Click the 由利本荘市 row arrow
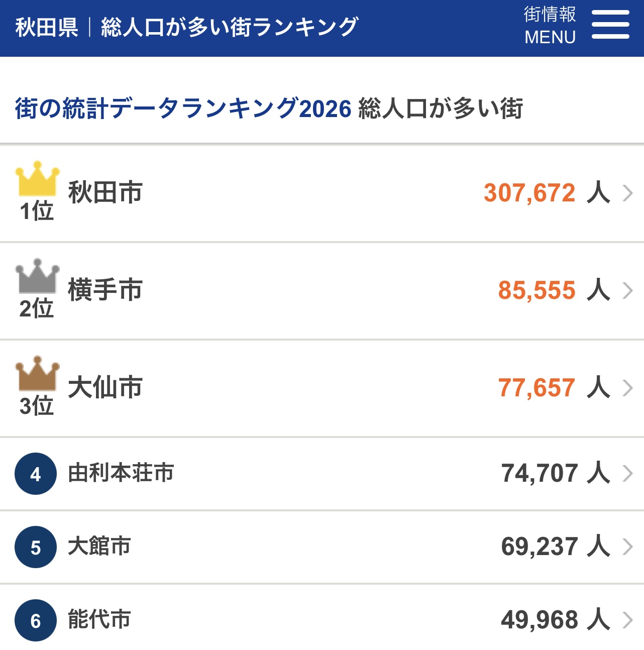 pyautogui.click(x=627, y=473)
